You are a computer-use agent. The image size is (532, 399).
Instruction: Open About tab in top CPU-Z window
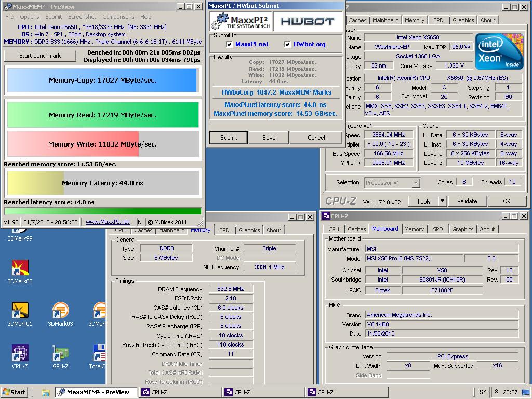487,20
